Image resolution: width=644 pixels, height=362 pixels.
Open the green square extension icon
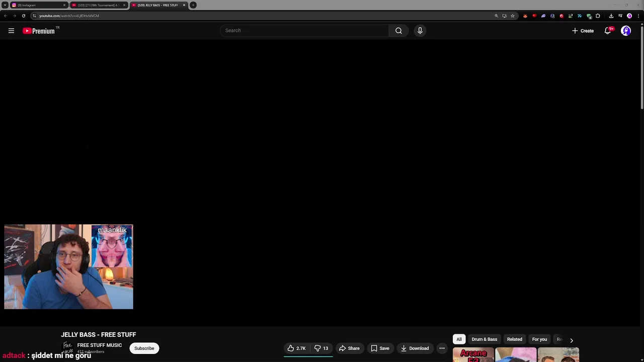(x=571, y=16)
